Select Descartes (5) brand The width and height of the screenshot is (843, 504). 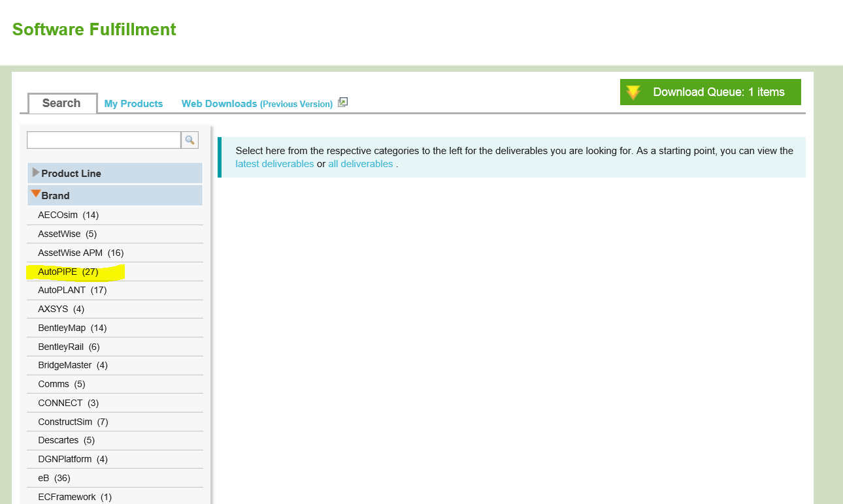(x=67, y=440)
